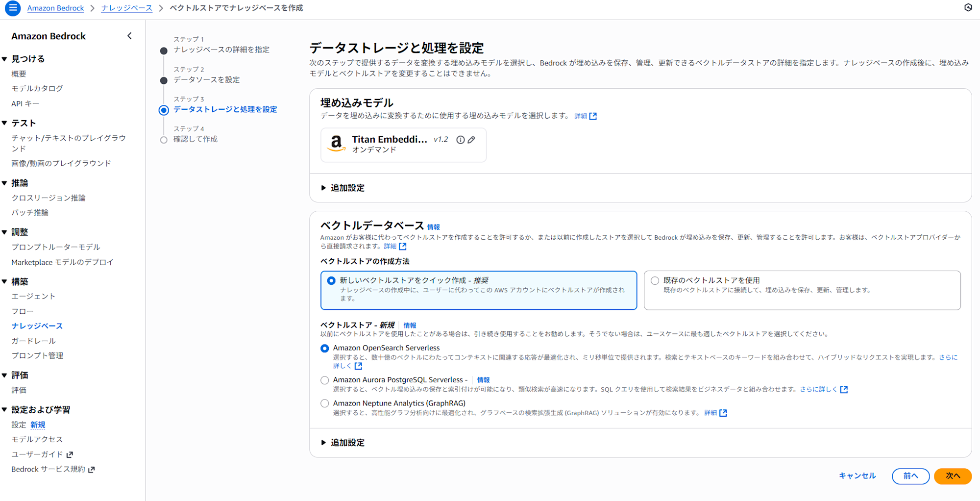Open external link icon beside ユーザーガイド

[70, 455]
